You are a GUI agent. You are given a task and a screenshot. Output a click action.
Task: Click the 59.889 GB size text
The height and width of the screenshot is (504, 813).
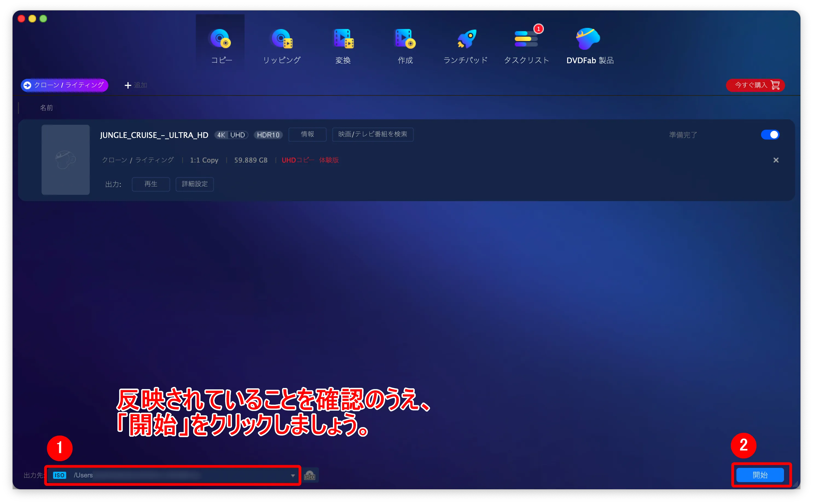click(x=251, y=160)
